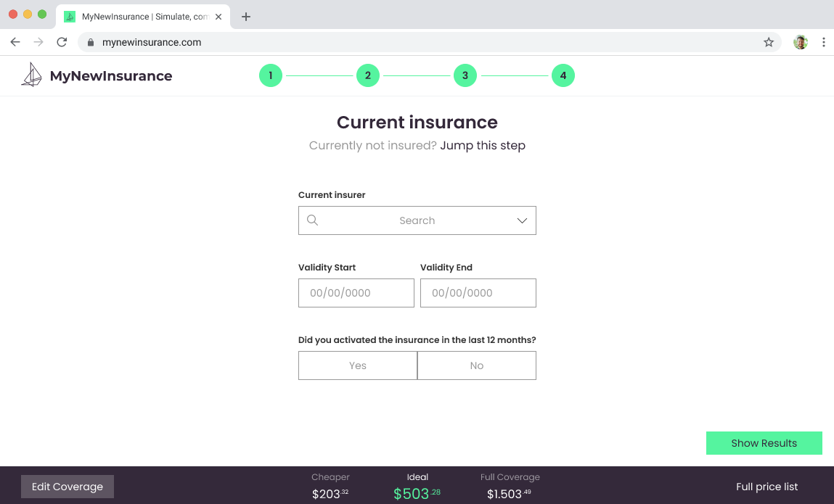Reload the page in the browser
Image resolution: width=834 pixels, height=504 pixels.
[62, 42]
